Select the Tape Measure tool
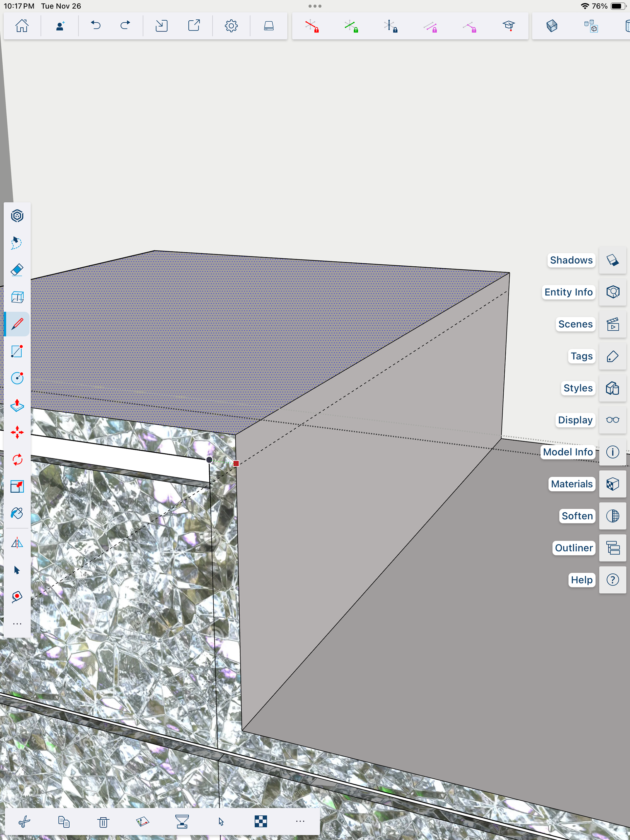Viewport: 630px width, 840px height. click(17, 597)
